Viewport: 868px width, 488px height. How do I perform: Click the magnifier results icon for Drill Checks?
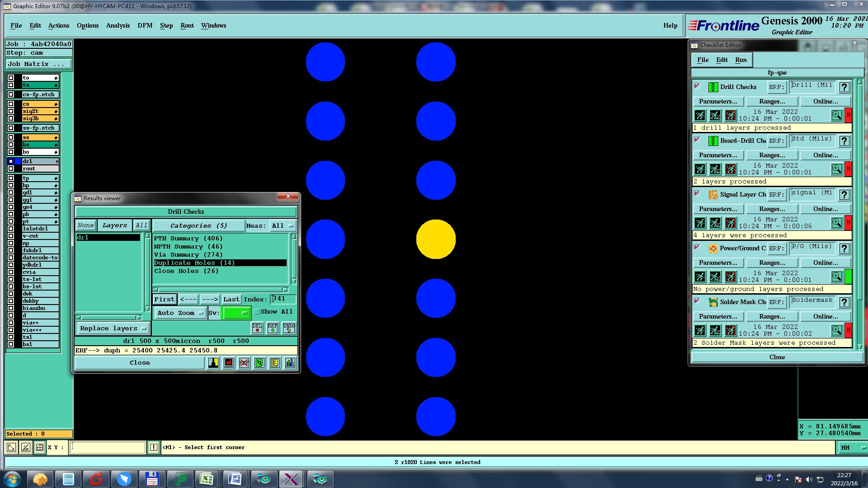[837, 116]
